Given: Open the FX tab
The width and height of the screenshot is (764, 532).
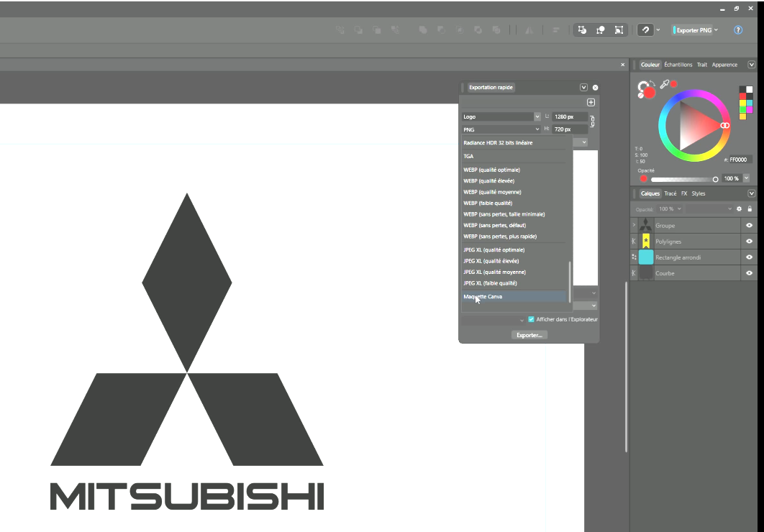Looking at the screenshot, I should (684, 193).
